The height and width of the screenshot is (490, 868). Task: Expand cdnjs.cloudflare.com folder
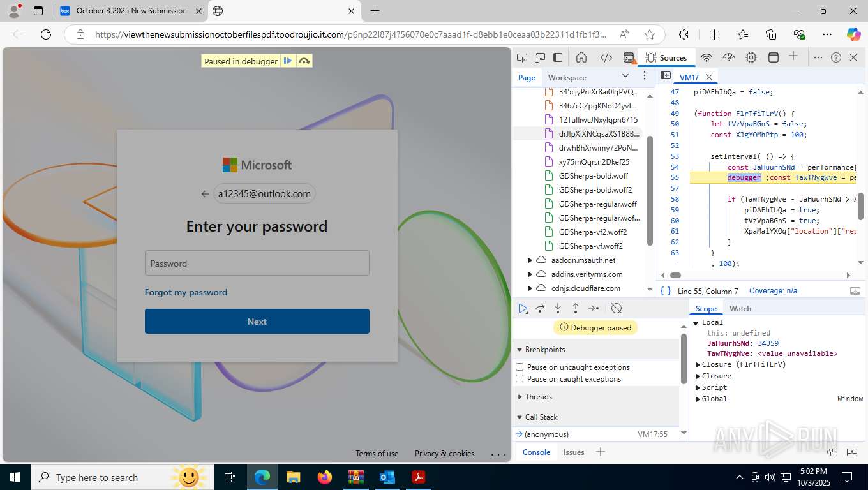pyautogui.click(x=529, y=288)
